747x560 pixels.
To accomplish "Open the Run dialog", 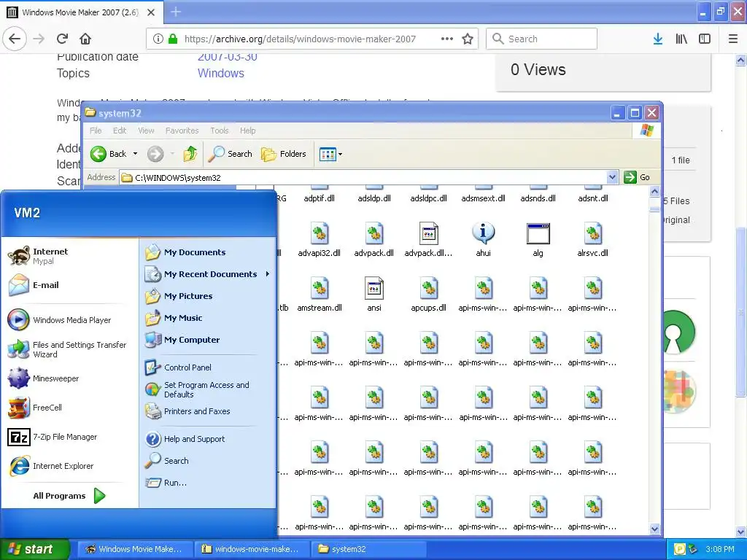I will (166, 483).
